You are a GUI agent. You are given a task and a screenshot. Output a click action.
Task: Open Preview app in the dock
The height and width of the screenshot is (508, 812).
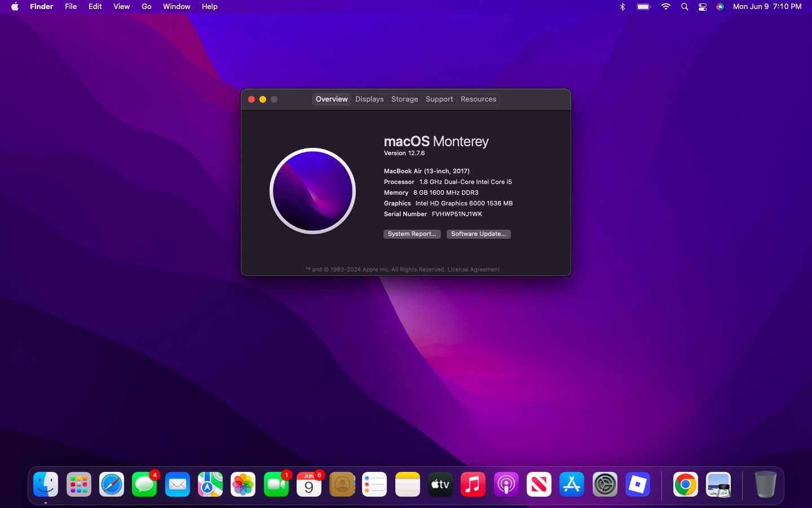click(x=718, y=484)
